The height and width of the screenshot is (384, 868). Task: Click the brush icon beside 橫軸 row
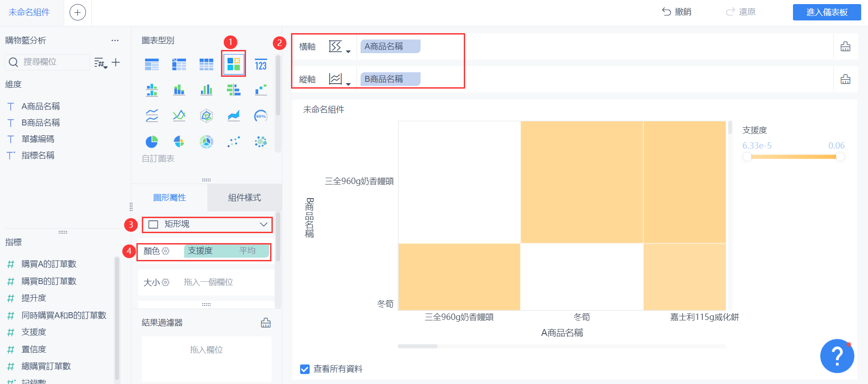pos(845,46)
